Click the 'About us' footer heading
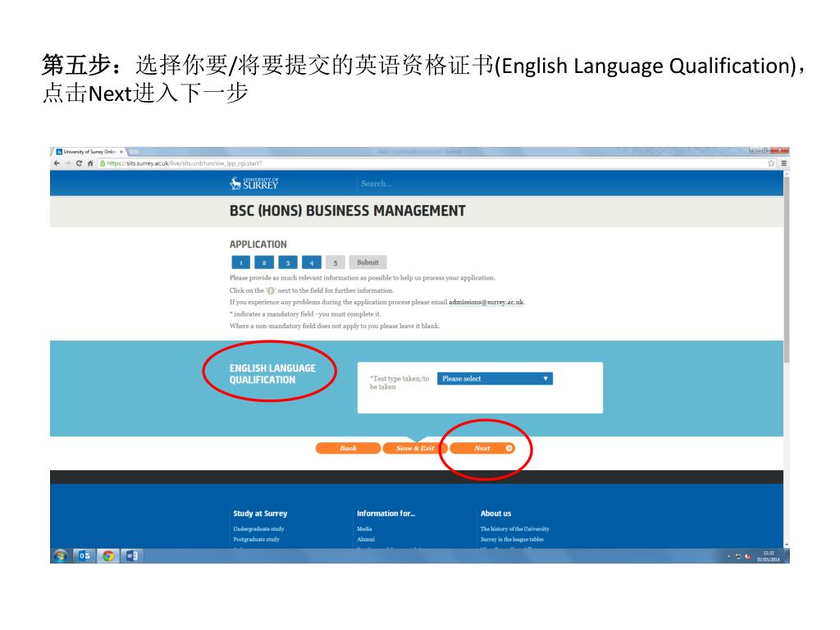Viewport: 840px width, 630px height. (495, 514)
